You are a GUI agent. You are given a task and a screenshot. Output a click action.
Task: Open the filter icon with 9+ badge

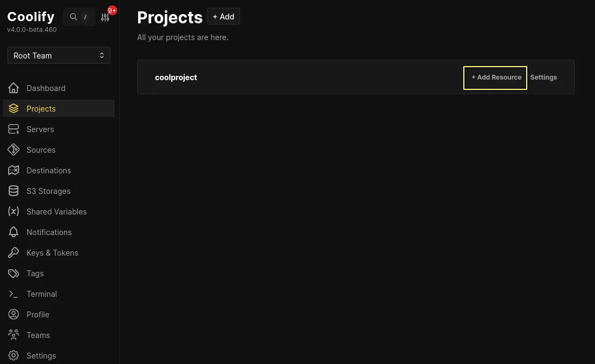point(105,17)
